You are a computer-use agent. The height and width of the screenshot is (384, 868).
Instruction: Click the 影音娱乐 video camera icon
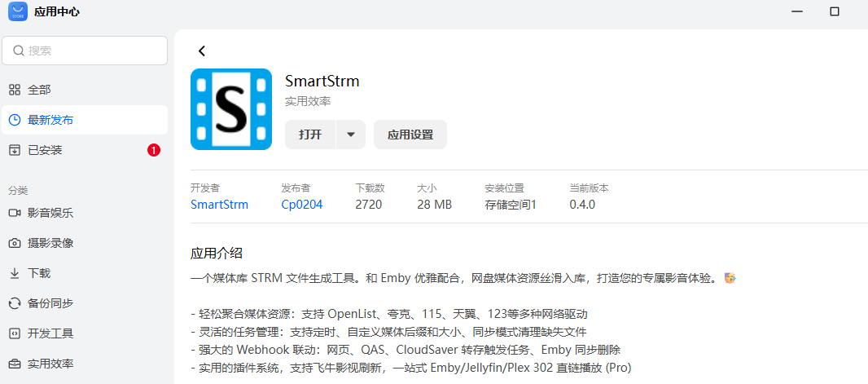pyautogui.click(x=15, y=213)
